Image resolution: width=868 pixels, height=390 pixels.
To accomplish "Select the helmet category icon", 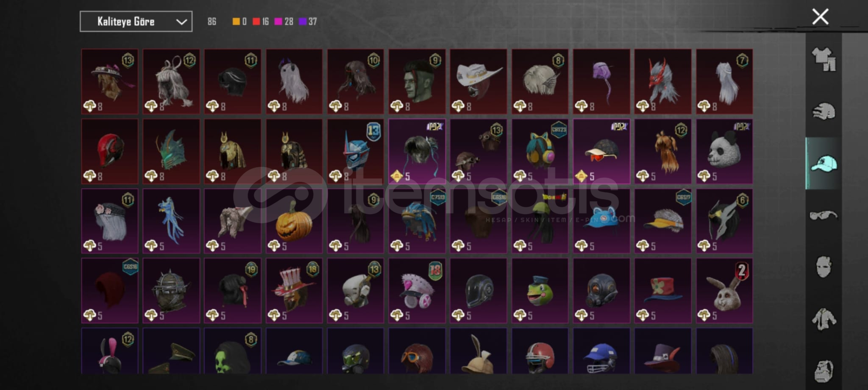I will (824, 111).
